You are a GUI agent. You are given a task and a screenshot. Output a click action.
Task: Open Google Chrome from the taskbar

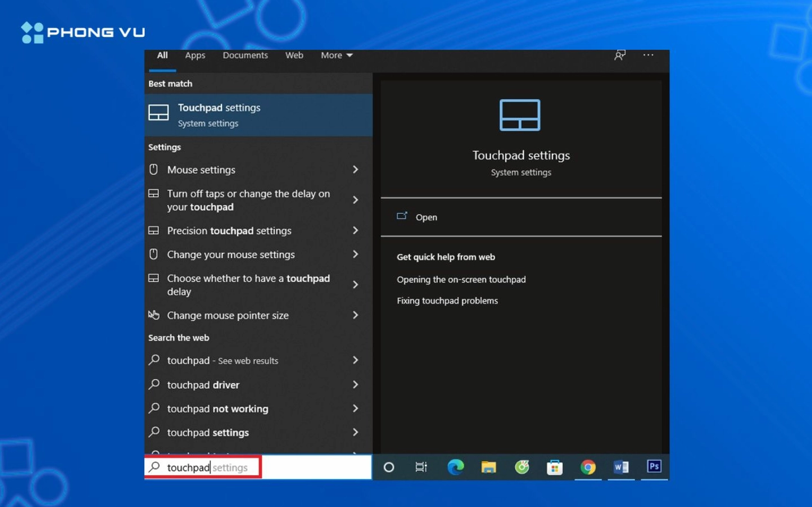588,467
